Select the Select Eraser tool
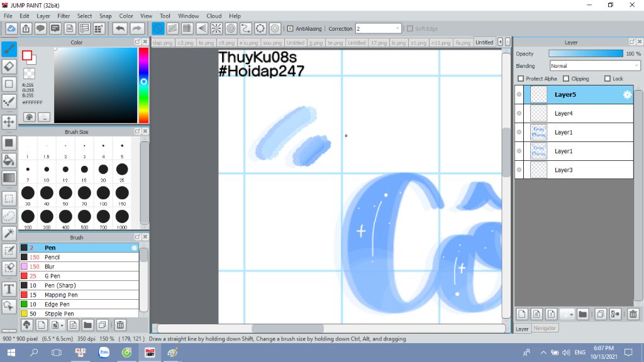Viewport: 644px width, 362px height. (x=9, y=268)
